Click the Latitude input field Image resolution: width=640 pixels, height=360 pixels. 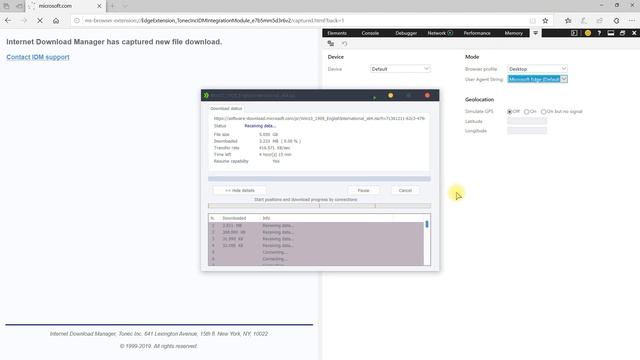click(x=527, y=121)
